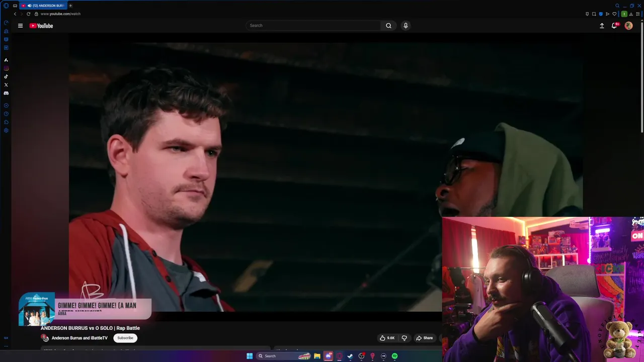Like the video with thumbs up 9.6K

[x=387, y=338]
